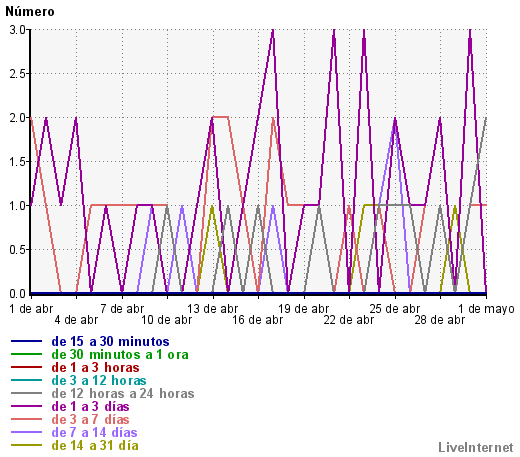Click the dark red legend line swatch

click(26, 367)
